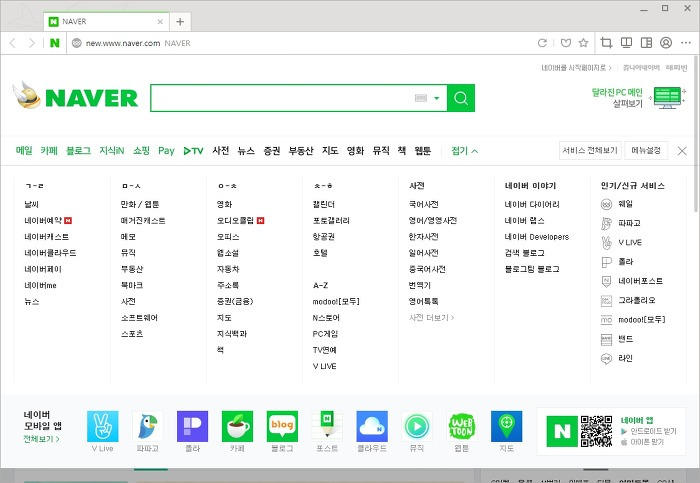Click the 메뉴설정 button
Image resolution: width=700 pixels, height=483 pixels.
click(x=646, y=150)
